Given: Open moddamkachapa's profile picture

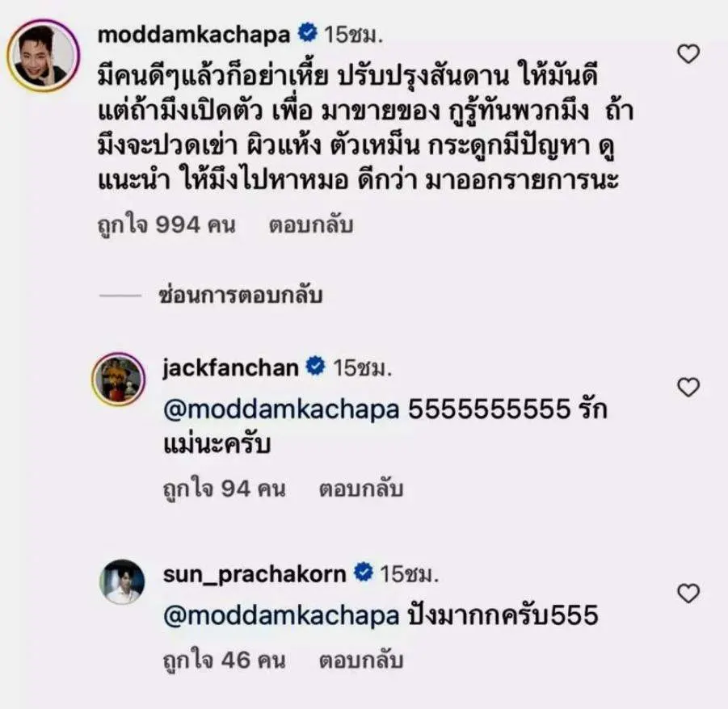Looking at the screenshot, I should 43,56.
